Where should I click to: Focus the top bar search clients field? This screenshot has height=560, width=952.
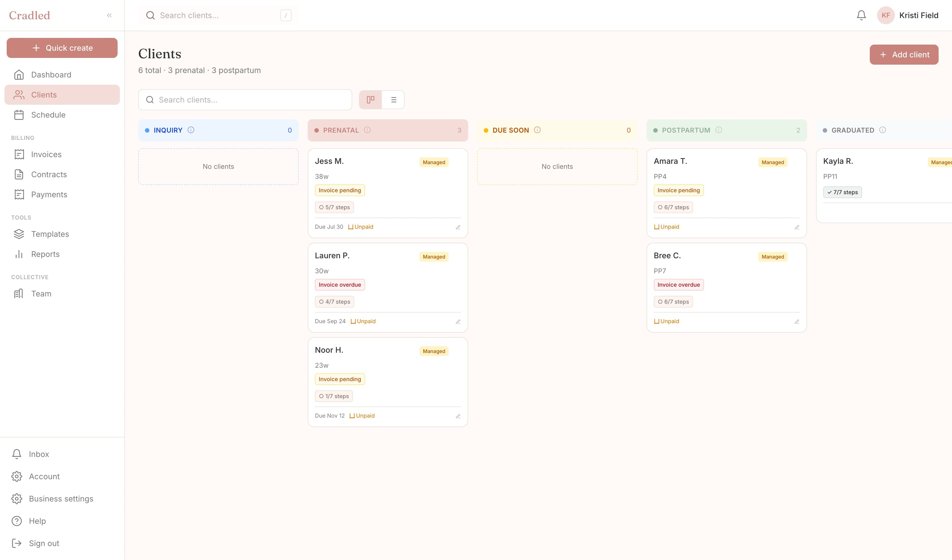[218, 16]
